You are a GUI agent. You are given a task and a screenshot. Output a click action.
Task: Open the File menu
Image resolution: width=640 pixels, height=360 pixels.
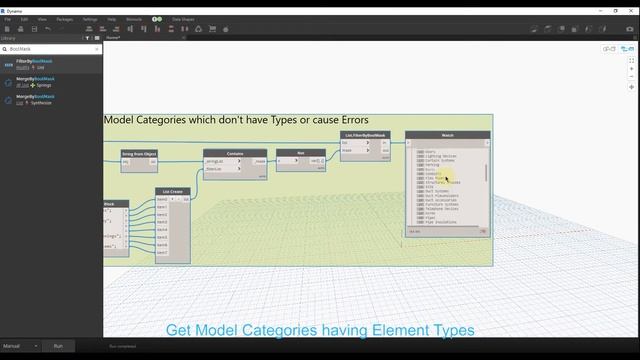[8, 19]
